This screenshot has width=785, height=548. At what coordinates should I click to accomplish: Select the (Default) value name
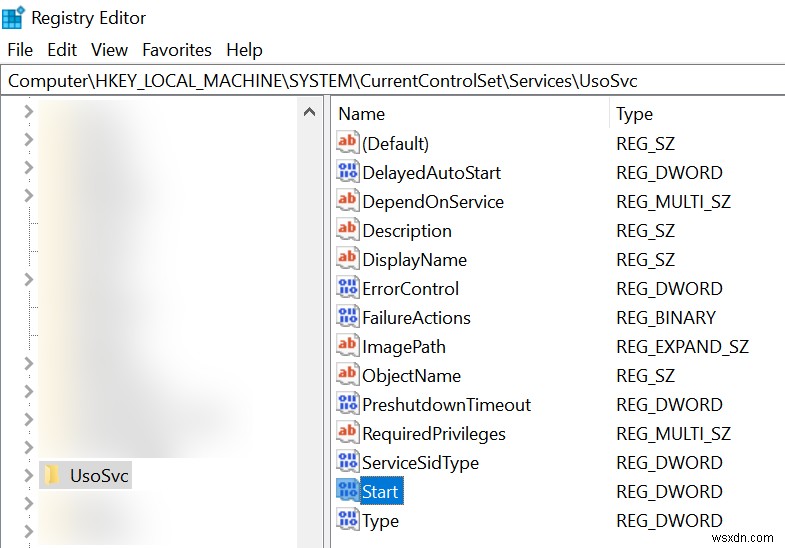(396, 144)
